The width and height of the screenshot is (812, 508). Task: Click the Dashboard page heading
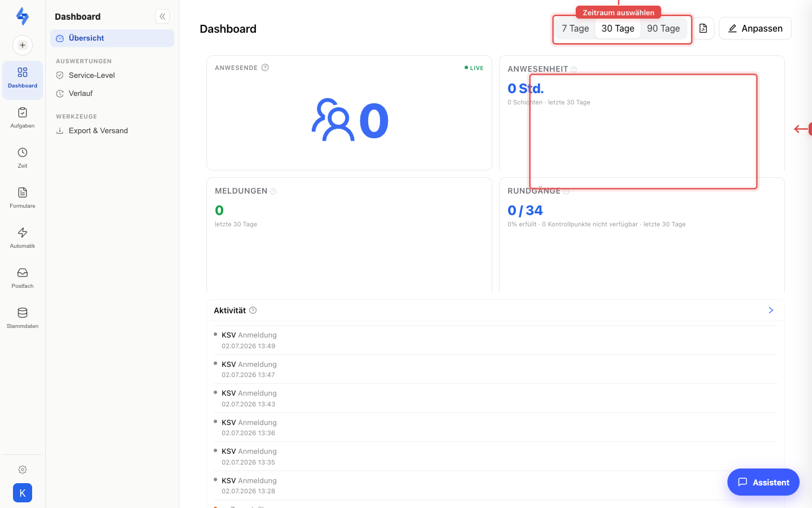pos(228,29)
